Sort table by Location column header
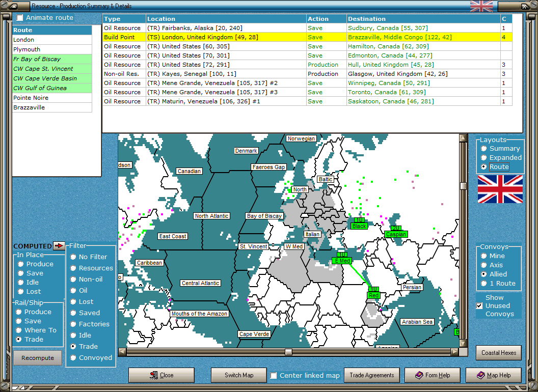This screenshot has width=538, height=392. pyautogui.click(x=226, y=19)
